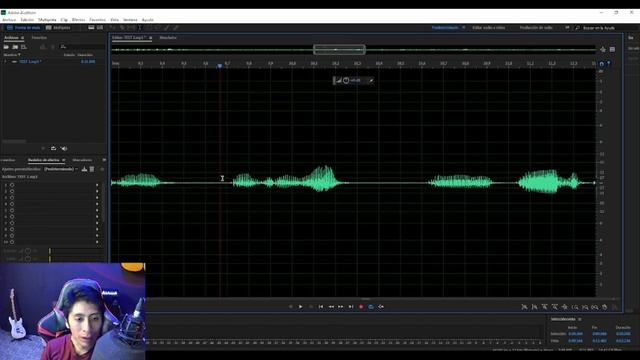This screenshot has height=360, width=640.
Task: Switch to Multipista view
Action: click(x=58, y=28)
